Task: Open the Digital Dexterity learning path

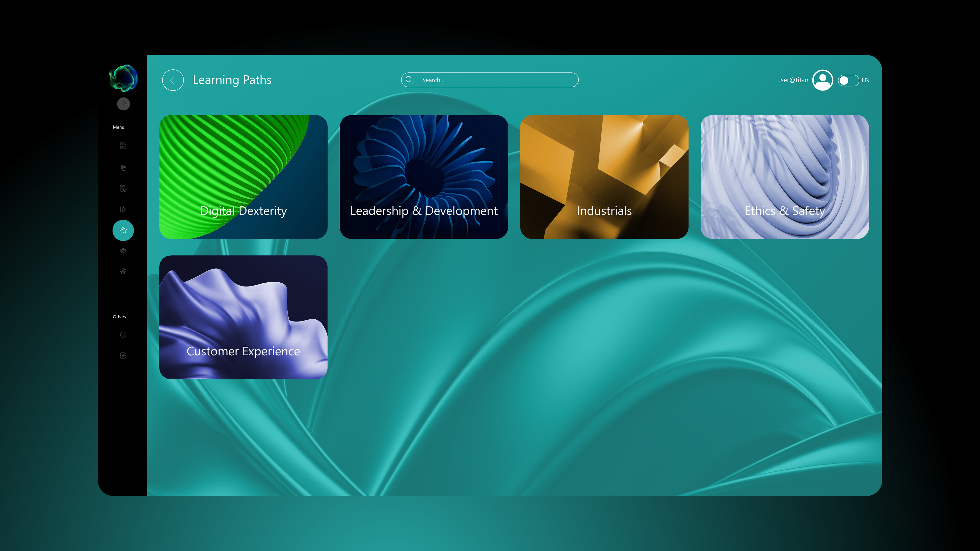Action: [243, 177]
